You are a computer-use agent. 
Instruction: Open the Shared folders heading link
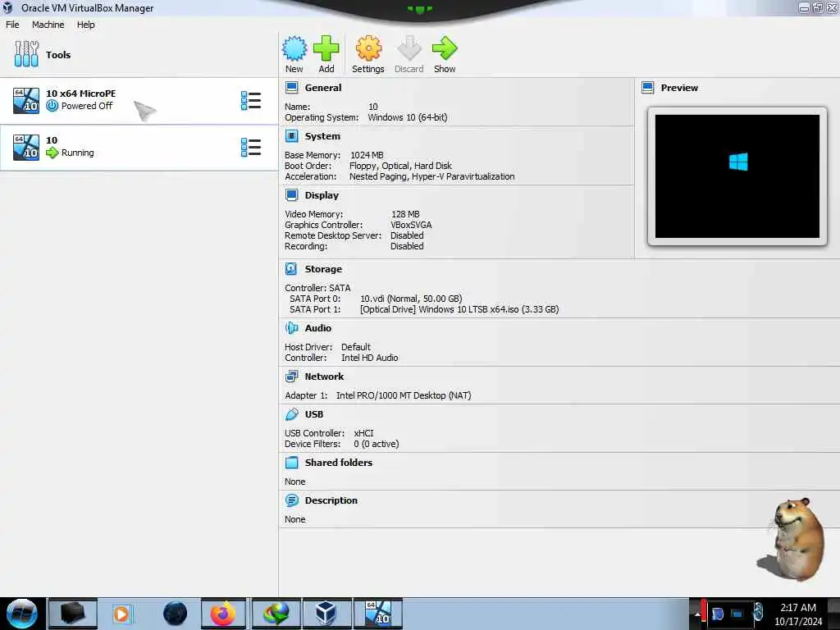pos(339,463)
